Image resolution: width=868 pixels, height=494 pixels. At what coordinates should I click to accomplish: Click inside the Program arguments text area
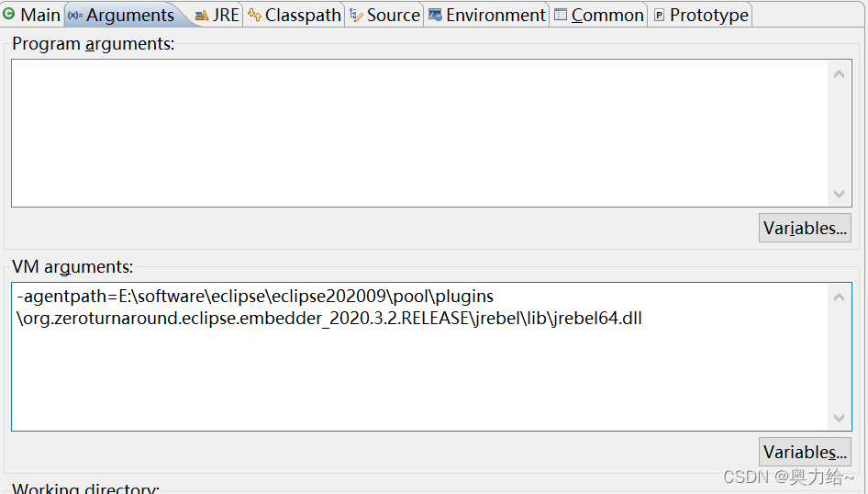click(419, 133)
